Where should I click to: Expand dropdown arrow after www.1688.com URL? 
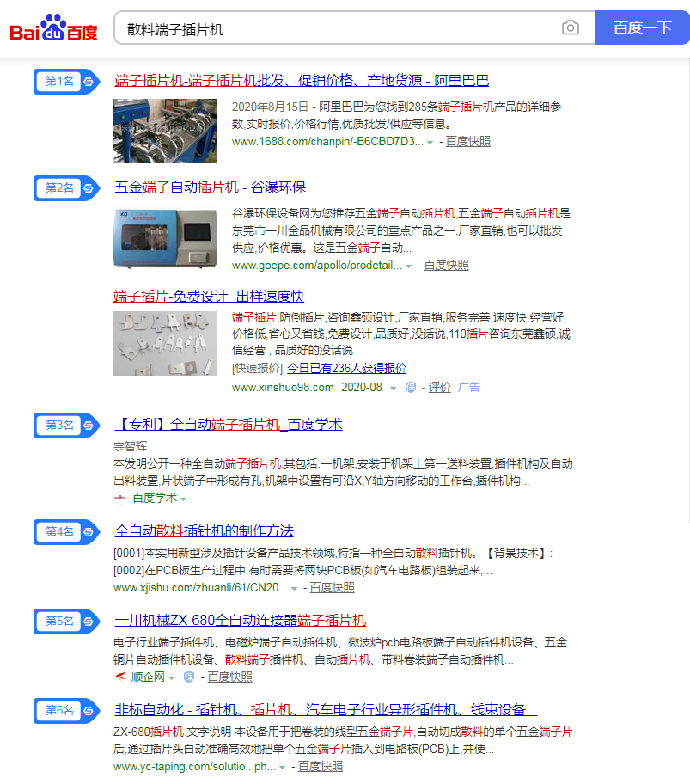430,143
